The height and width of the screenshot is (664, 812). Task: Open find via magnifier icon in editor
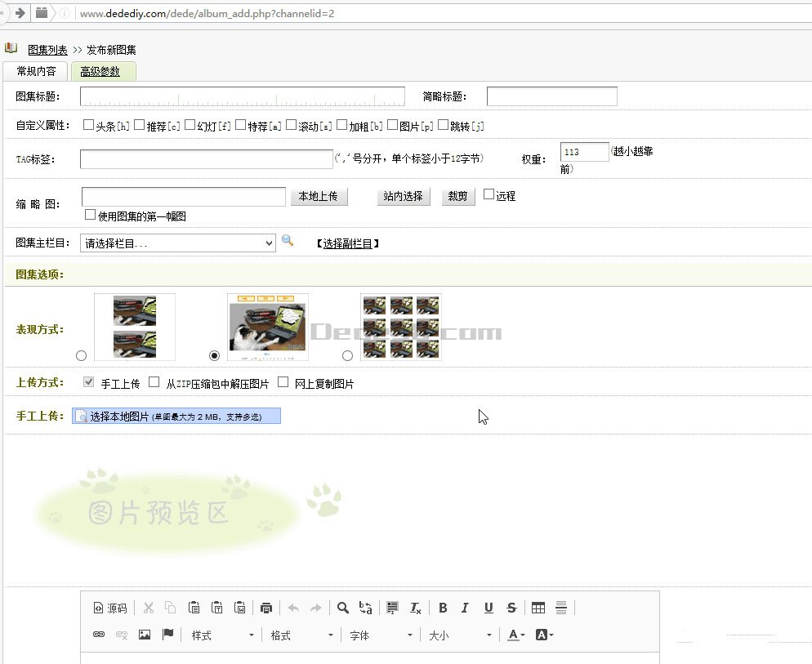click(343, 608)
